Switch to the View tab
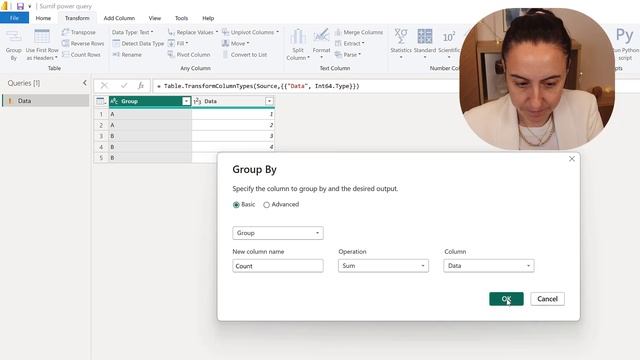Image resolution: width=640 pixels, height=360 pixels. pos(155,18)
